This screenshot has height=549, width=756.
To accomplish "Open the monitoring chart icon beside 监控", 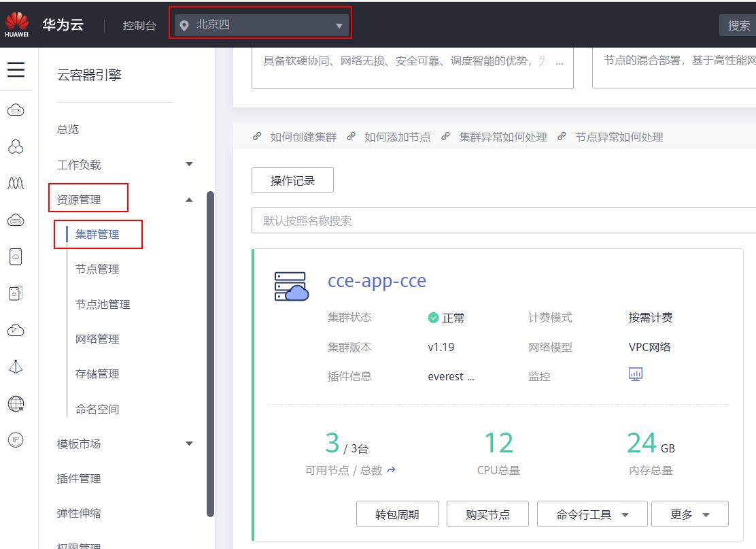I will pyautogui.click(x=635, y=373).
